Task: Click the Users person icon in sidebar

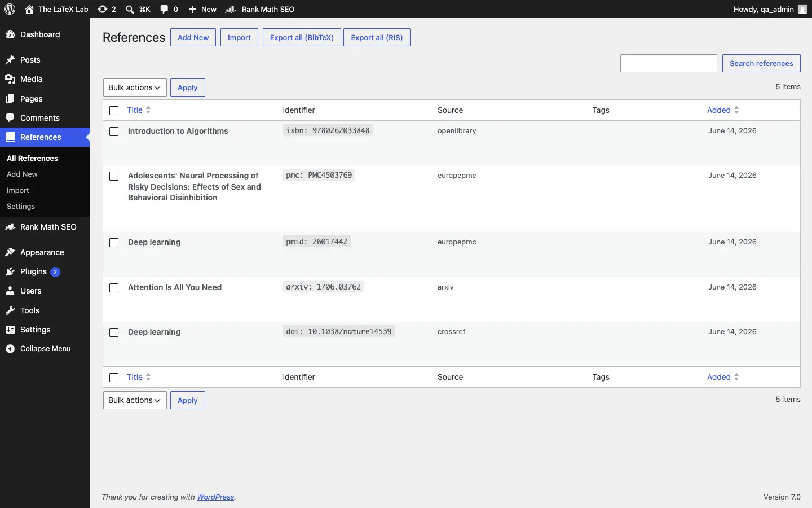Action: point(10,291)
